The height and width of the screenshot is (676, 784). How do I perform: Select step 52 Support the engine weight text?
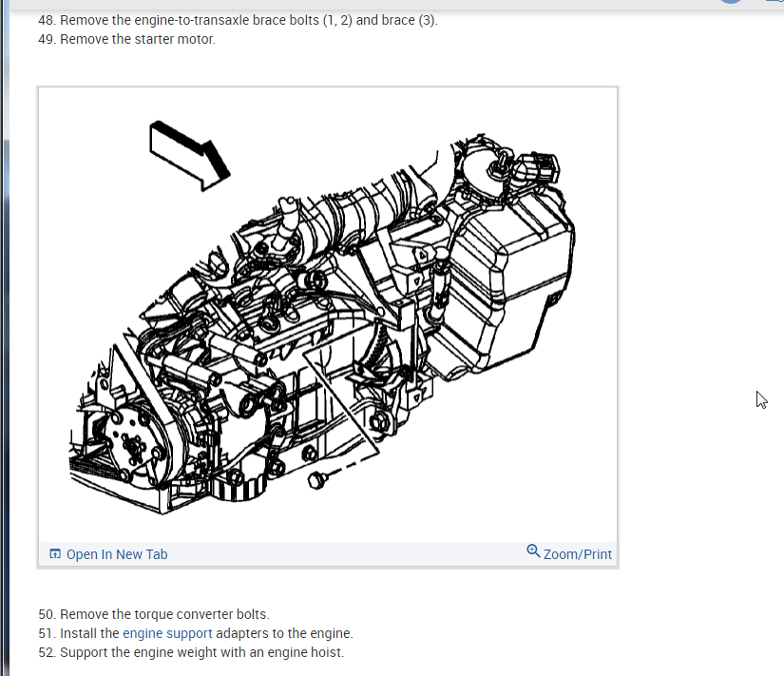[191, 652]
